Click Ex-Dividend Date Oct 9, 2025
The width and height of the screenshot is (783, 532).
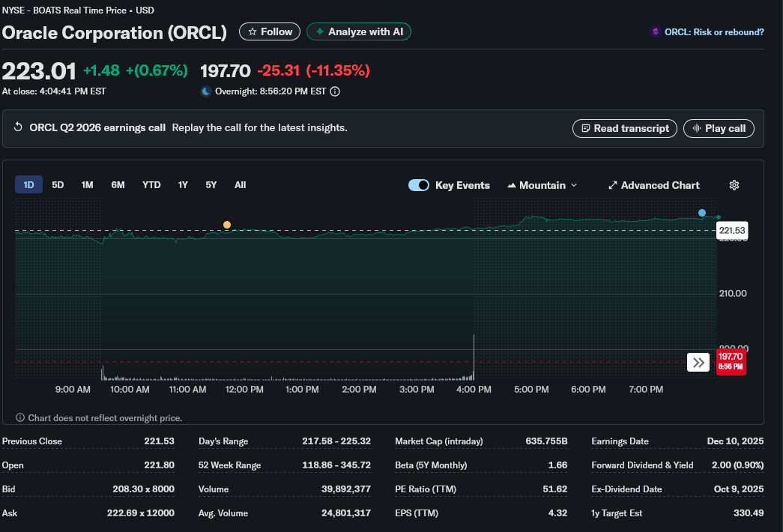[739, 489]
